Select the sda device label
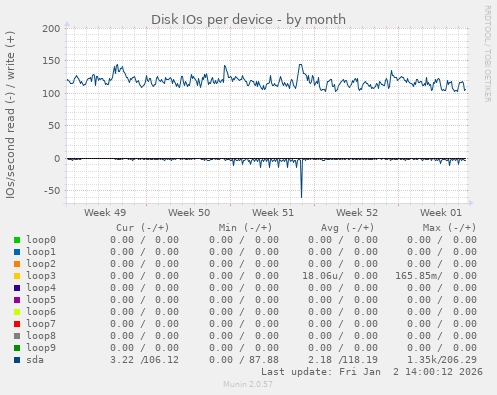 click(35, 360)
